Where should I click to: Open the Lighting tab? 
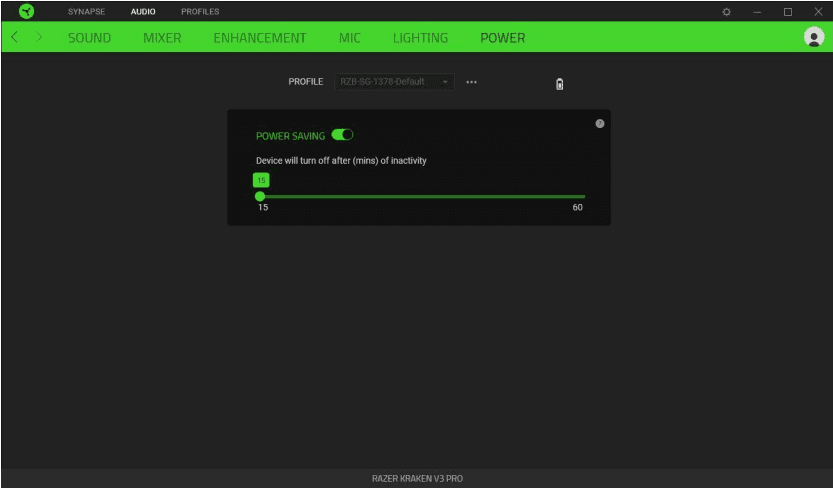point(420,38)
